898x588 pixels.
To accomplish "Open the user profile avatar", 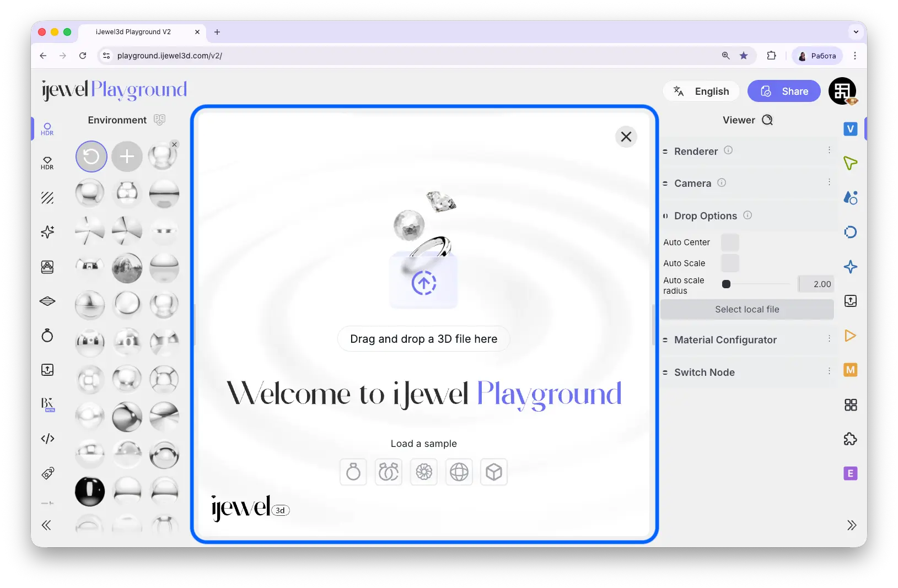I will point(843,91).
